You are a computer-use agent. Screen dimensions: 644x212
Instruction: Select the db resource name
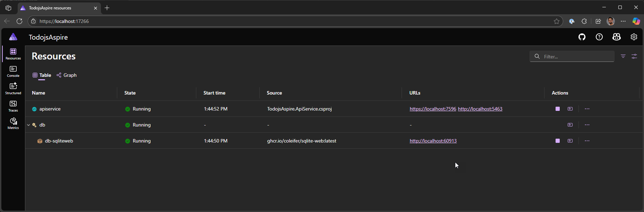click(42, 125)
